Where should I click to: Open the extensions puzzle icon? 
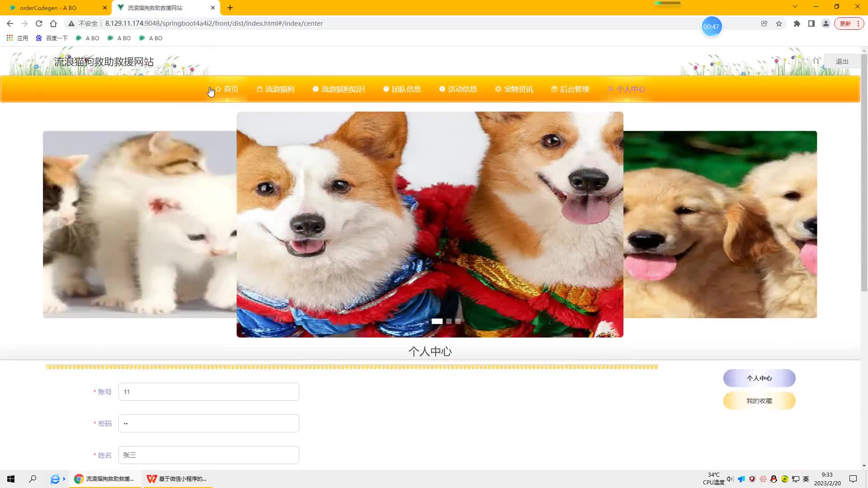tap(797, 23)
